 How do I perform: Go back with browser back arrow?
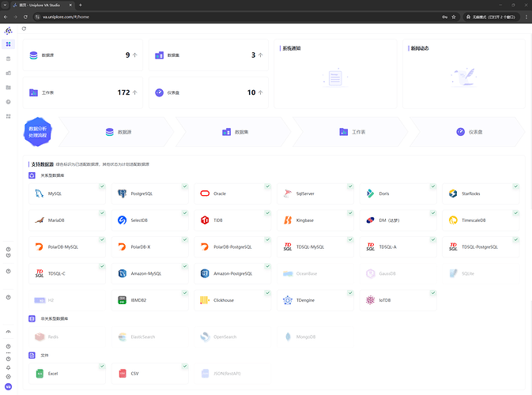(6, 17)
